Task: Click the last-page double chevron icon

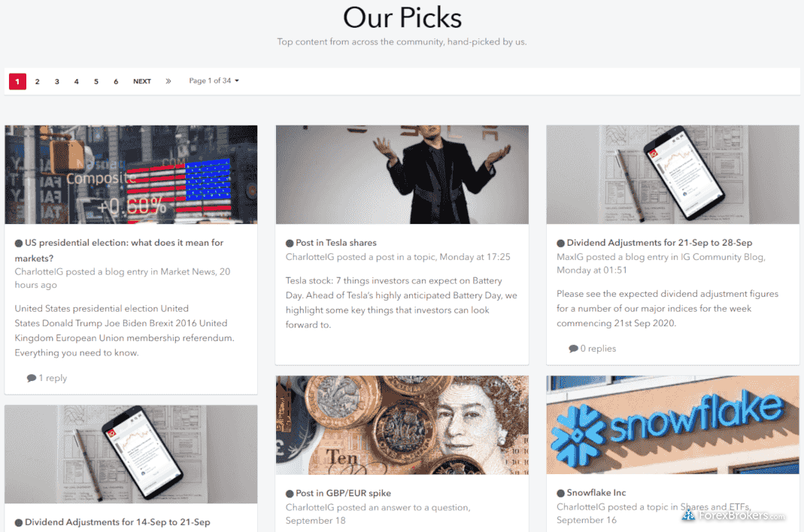Action: (168, 81)
